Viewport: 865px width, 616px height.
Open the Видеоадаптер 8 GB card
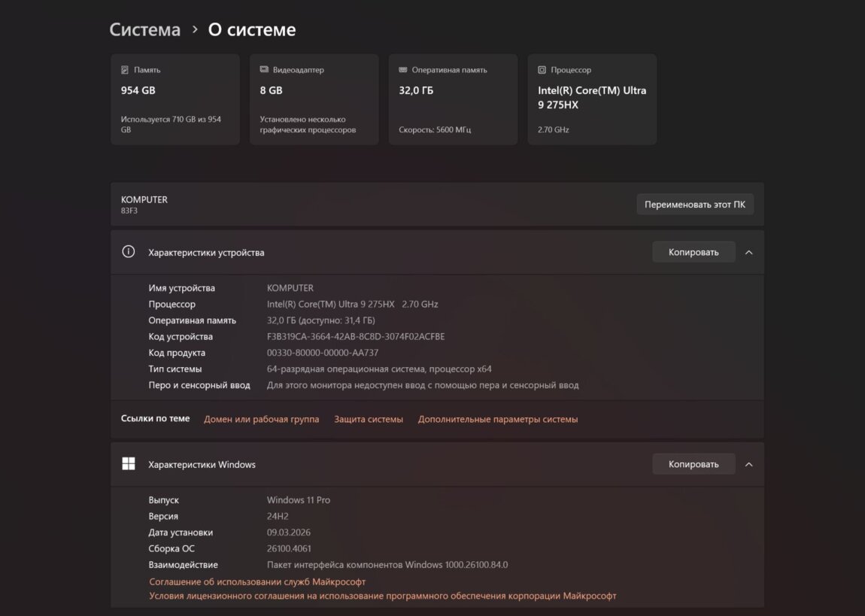click(314, 99)
